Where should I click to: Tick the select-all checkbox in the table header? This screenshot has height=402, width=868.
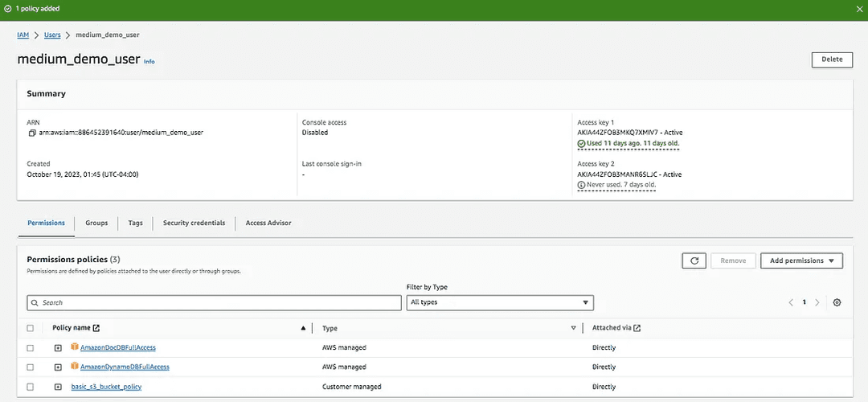[x=31, y=328]
